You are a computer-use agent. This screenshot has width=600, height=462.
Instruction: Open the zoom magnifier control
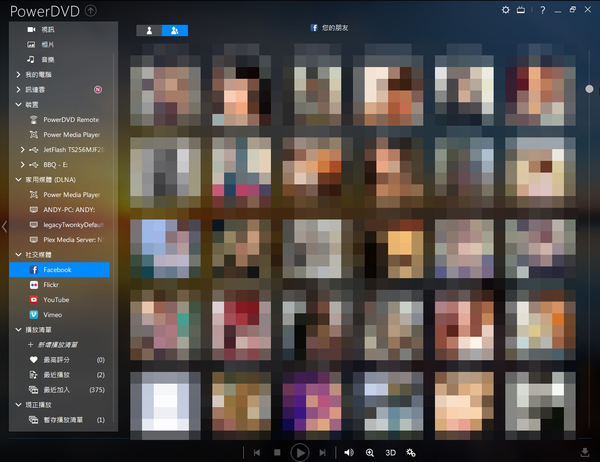tap(370, 452)
